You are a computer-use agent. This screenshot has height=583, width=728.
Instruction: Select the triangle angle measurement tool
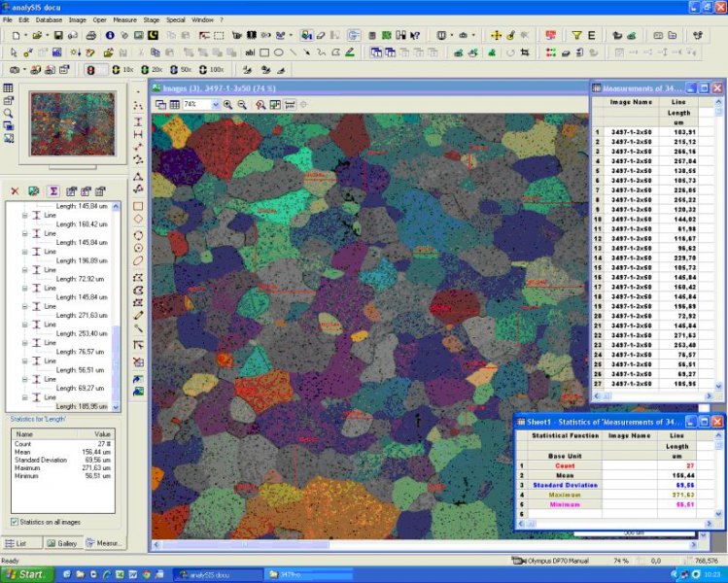click(138, 177)
